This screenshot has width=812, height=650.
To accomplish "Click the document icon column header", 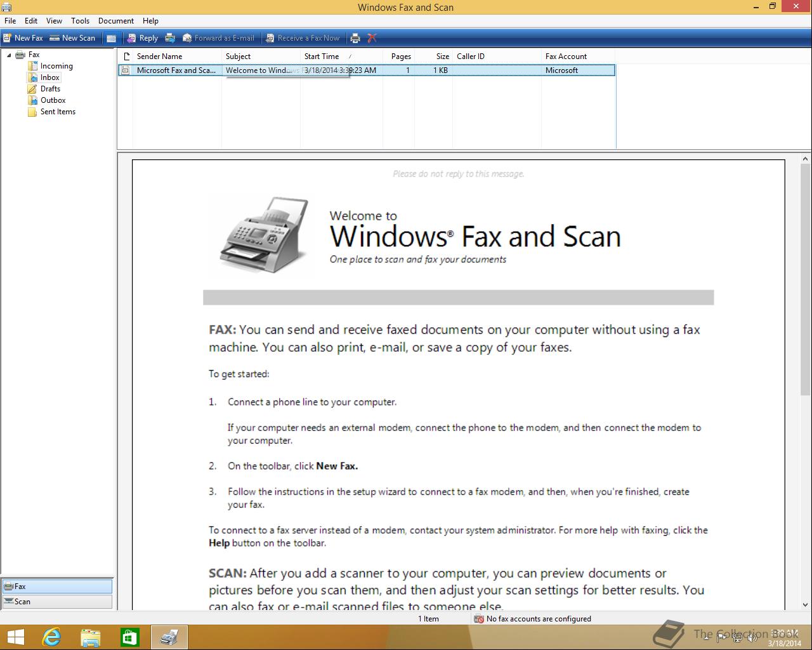I will tap(126, 56).
